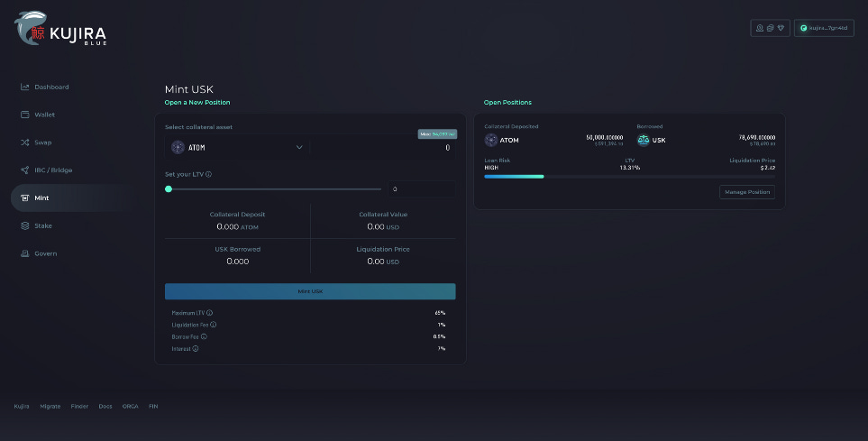Click the Open Positions heading
Image resolution: width=868 pixels, height=441 pixels.
pyautogui.click(x=507, y=103)
